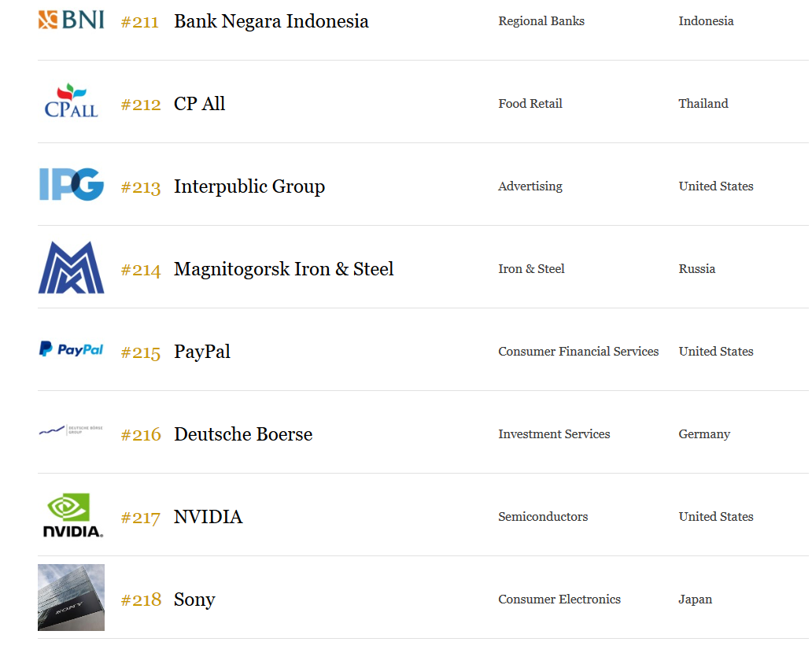Viewport: 812px width, 653px height.
Task: Open the Bank Negara Indonesia company link
Action: (x=271, y=21)
